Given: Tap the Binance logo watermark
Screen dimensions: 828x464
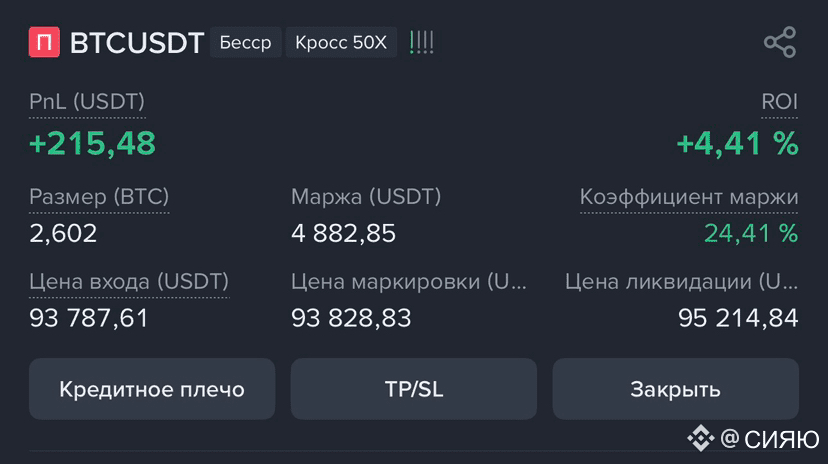Looking at the screenshot, I should click(700, 438).
